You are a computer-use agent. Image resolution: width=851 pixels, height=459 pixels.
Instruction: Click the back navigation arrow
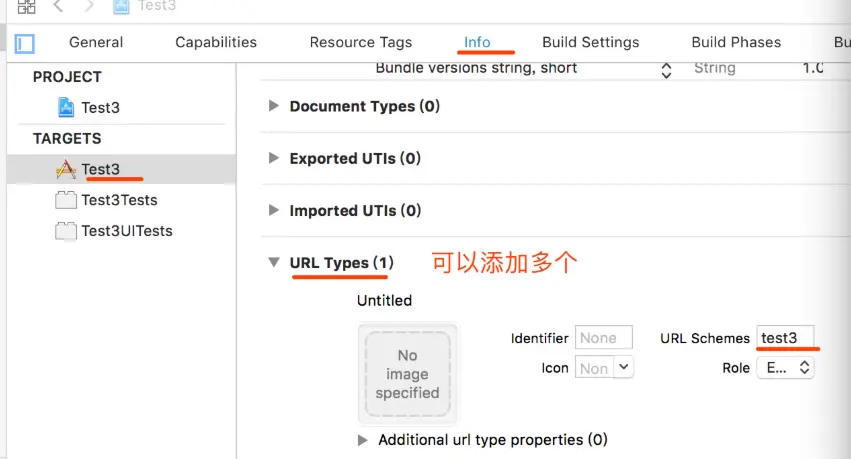point(58,6)
